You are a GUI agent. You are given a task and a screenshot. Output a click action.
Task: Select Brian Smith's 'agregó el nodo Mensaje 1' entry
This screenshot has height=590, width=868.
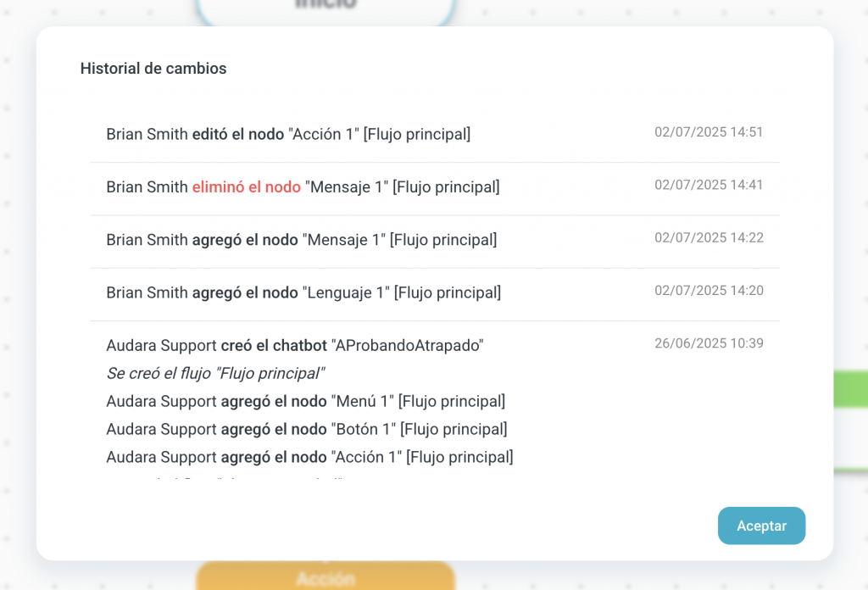tap(301, 240)
